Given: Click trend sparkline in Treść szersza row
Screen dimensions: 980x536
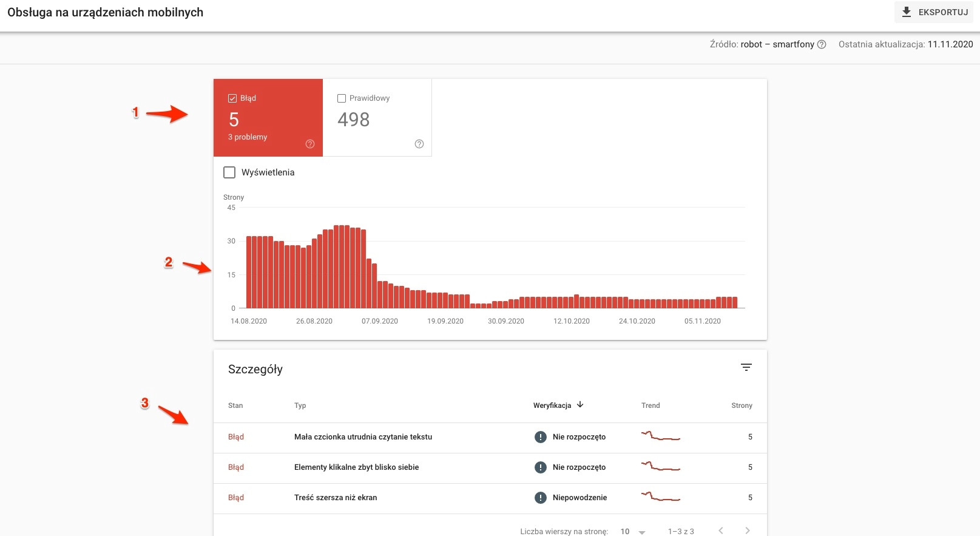Looking at the screenshot, I should [x=661, y=496].
